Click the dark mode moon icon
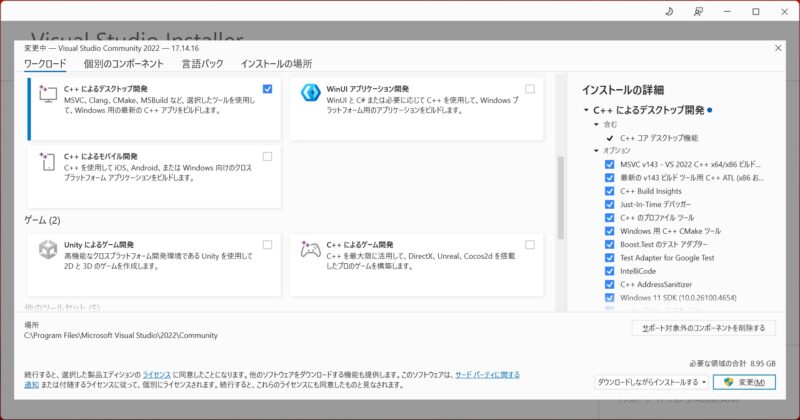The height and width of the screenshot is (420, 800). coord(668,11)
